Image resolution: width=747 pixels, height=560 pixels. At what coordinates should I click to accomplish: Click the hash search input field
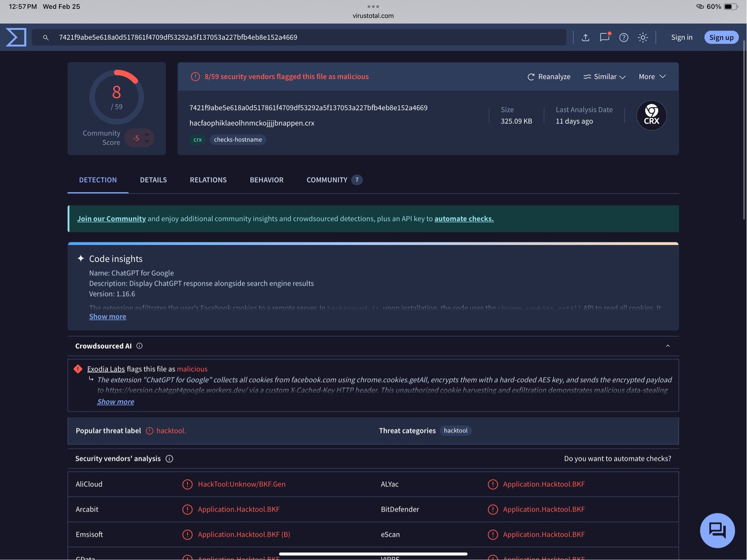click(x=299, y=37)
